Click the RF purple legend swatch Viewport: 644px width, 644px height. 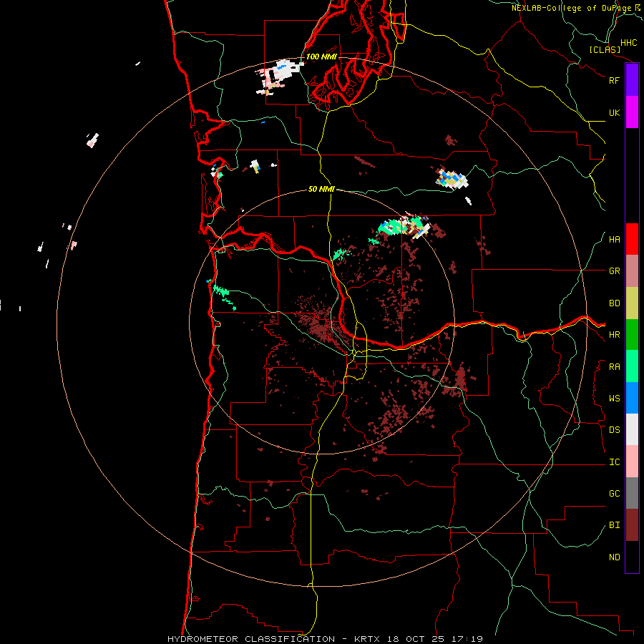point(632,80)
